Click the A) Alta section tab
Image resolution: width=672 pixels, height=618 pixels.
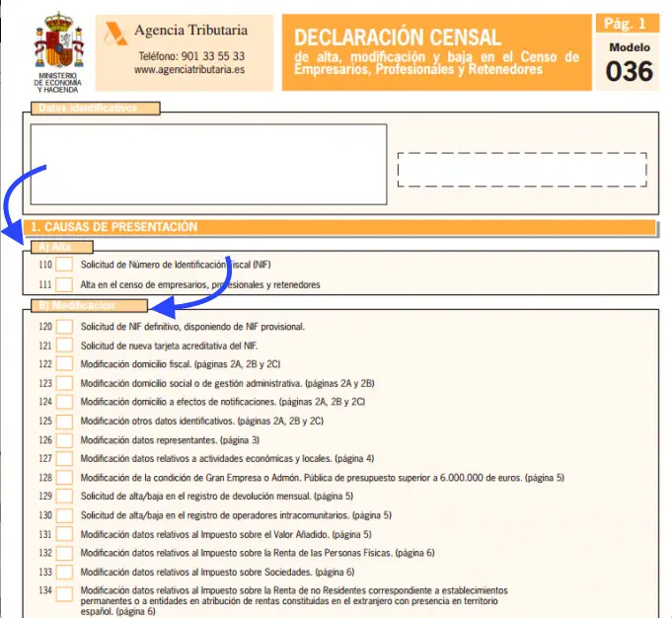coord(62,247)
